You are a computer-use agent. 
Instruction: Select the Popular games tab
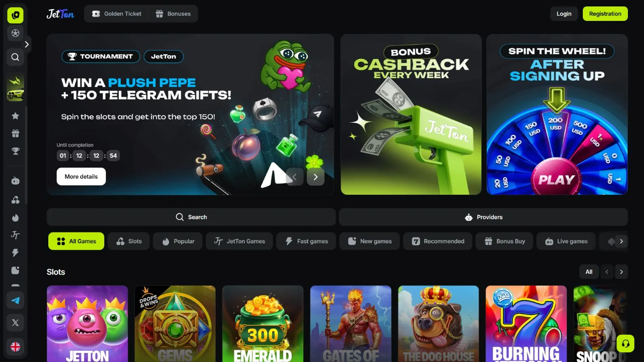178,241
